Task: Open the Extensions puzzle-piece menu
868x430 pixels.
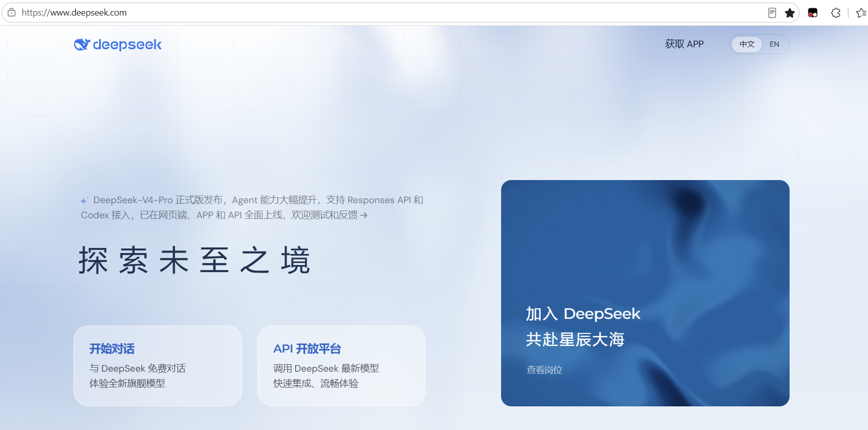Action: (836, 13)
